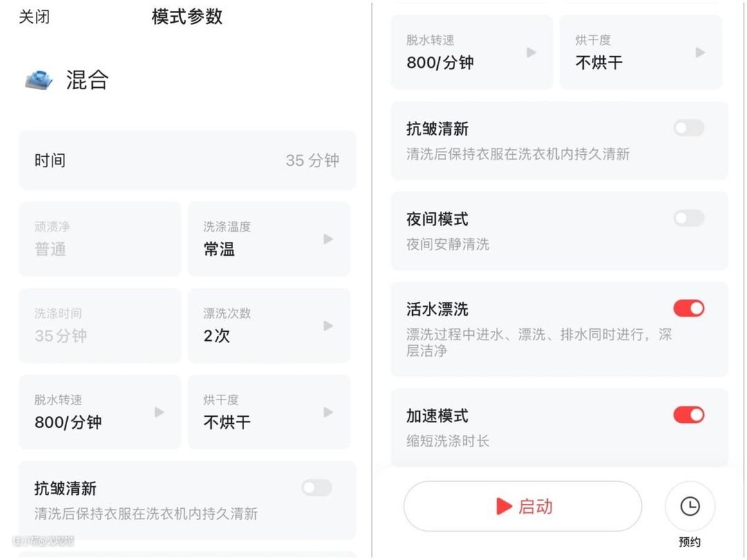This screenshot has height=560, width=747.
Task: Click the 模式参数 page title
Action: click(187, 17)
